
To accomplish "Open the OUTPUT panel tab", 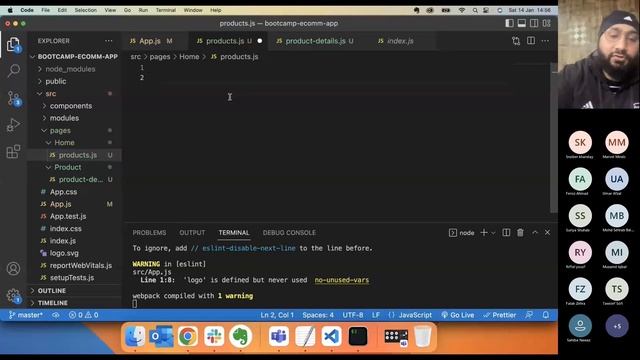I will click(192, 233).
